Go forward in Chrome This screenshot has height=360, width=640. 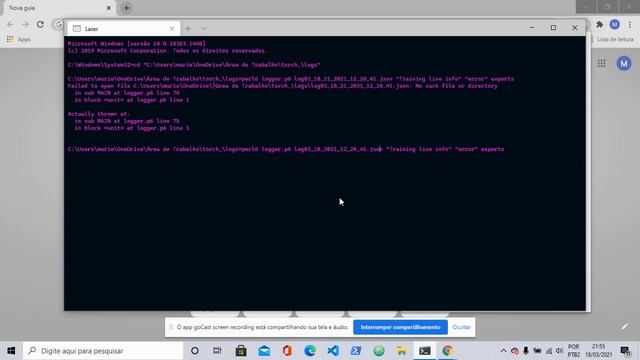[x=25, y=24]
